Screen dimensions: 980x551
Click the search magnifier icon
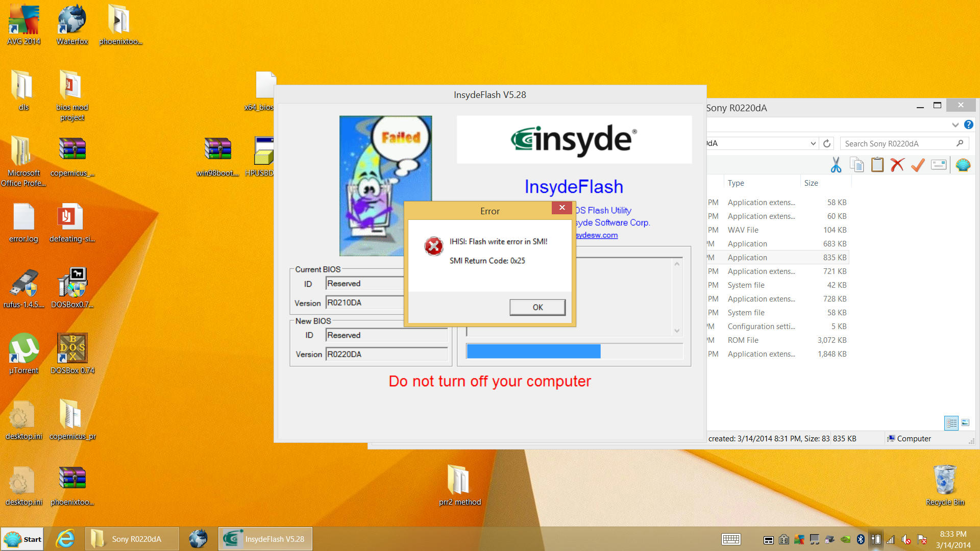click(x=960, y=143)
